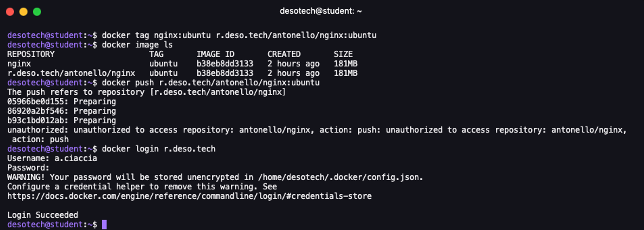
Task: Click the docker image ls command
Action: coord(137,45)
